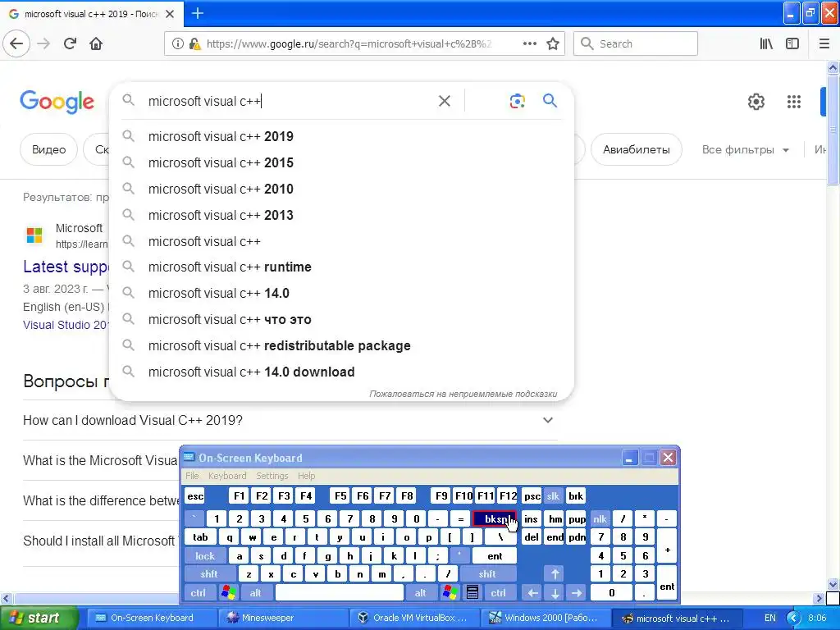Screen dimensions: 840x630
Task: Switch to Oracle VM VirtualBox taskbar button
Action: [x=414, y=619]
